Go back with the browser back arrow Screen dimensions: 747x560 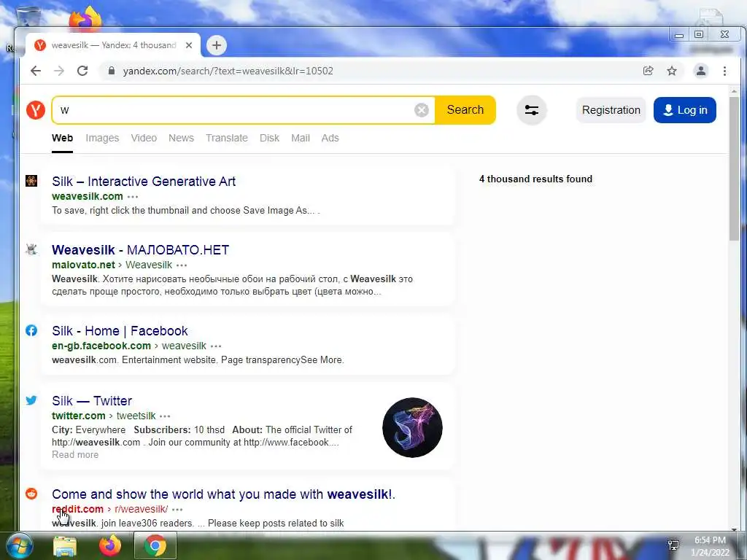click(36, 71)
